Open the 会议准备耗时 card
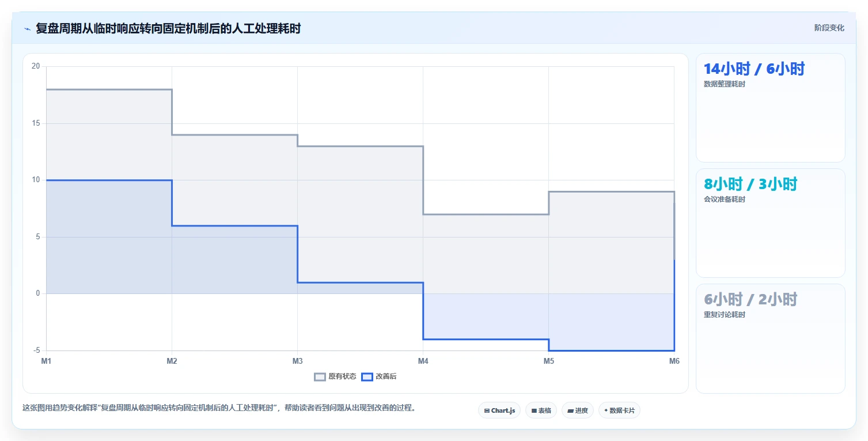The image size is (868, 441). tap(771, 223)
